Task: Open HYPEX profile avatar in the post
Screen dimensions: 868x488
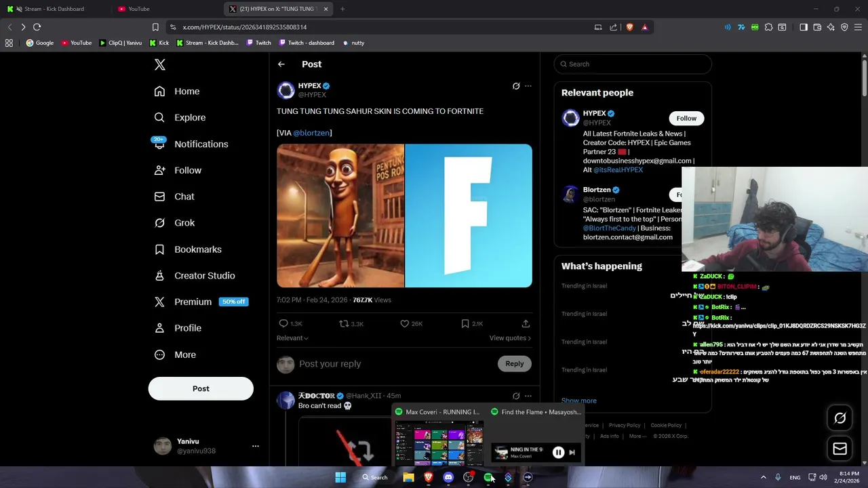Action: click(286, 90)
